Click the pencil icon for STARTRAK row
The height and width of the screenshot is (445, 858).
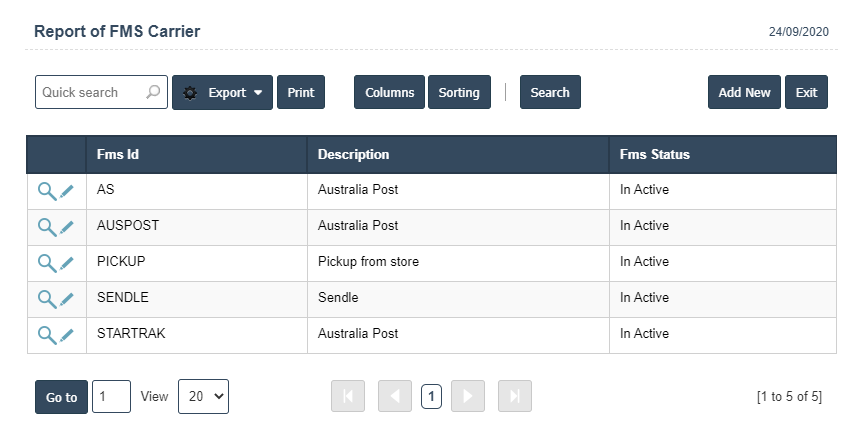(67, 335)
